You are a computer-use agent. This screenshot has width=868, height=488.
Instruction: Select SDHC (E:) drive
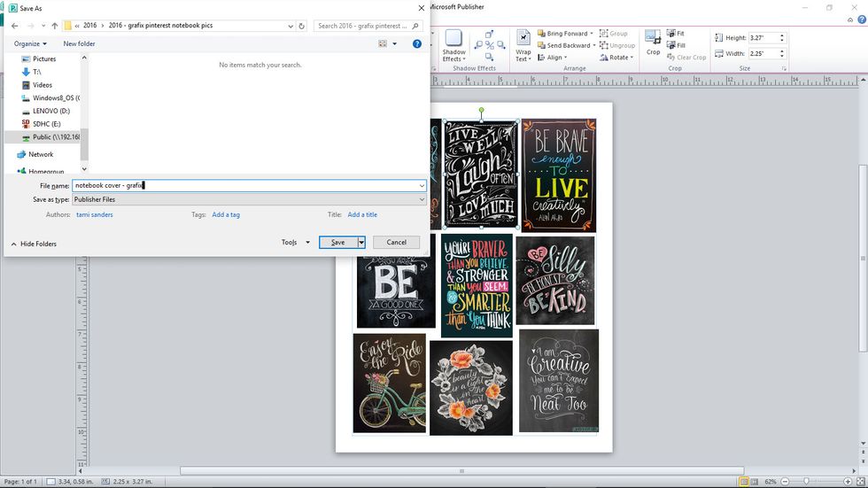[x=46, y=124]
